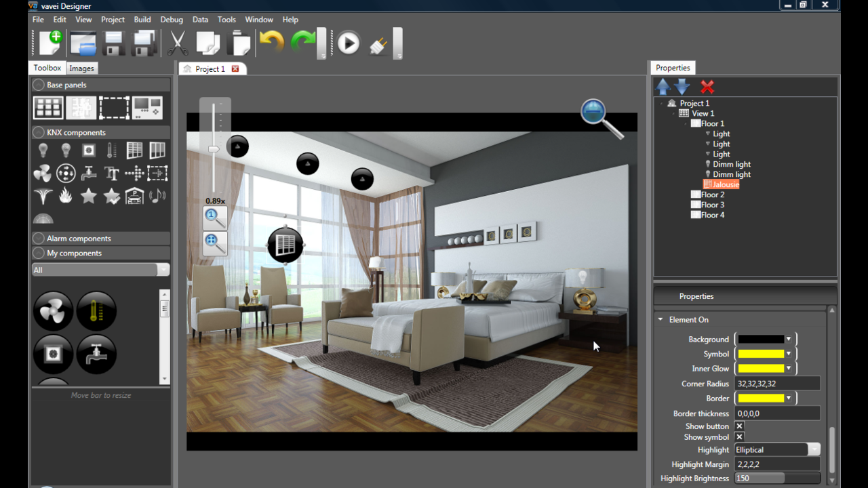The image size is (868, 488).
Task: Open the Border color dropdown
Action: 789,399
